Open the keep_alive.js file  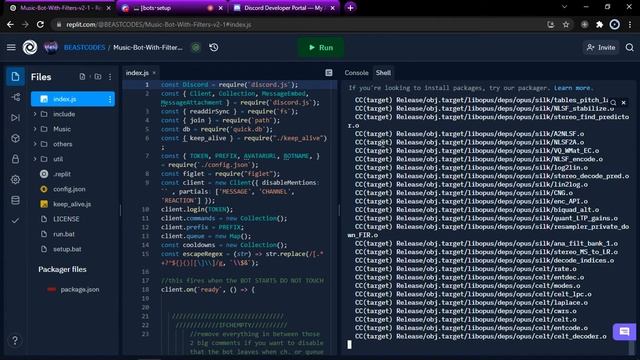click(x=72, y=204)
